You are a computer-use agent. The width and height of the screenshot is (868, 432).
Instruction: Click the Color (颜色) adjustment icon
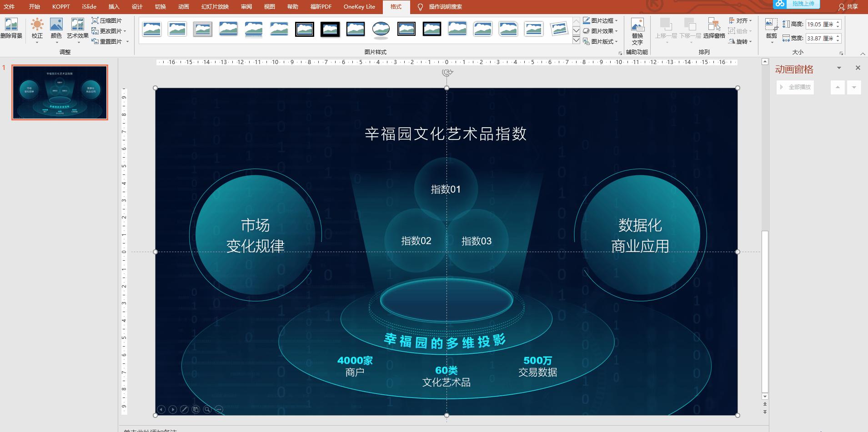56,28
